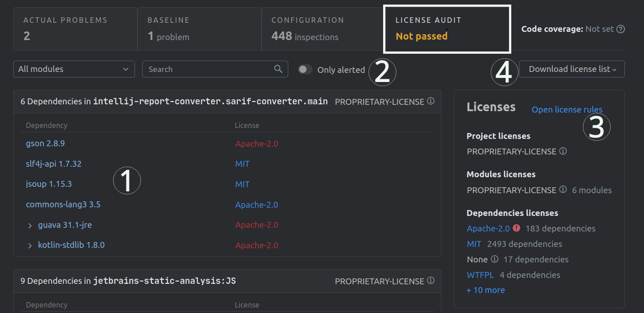
Task: Open license rules
Action: [x=567, y=109]
